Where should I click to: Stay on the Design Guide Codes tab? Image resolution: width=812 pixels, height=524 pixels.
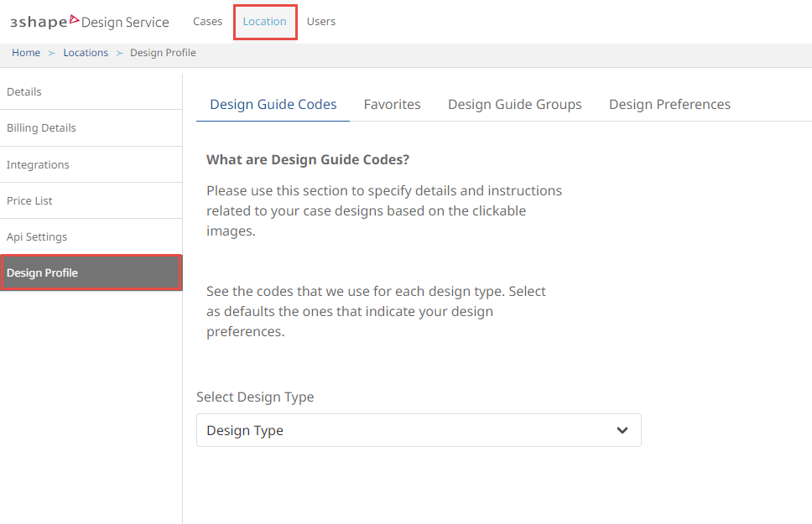click(272, 104)
